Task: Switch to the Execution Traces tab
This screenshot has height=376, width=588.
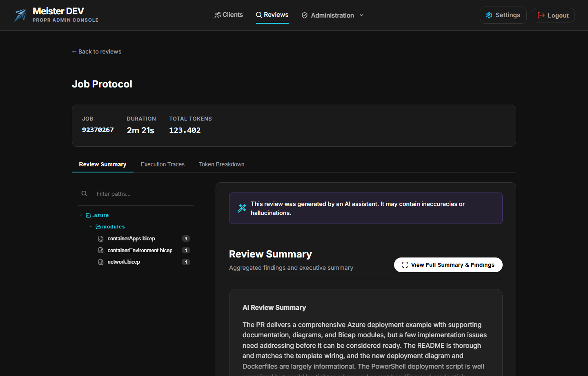Action: 163,164
